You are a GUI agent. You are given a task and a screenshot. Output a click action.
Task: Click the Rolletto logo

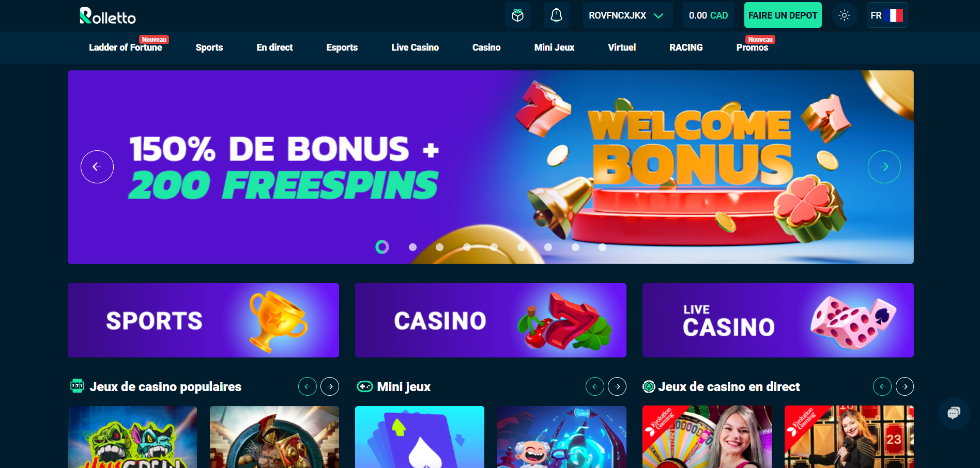point(108,15)
